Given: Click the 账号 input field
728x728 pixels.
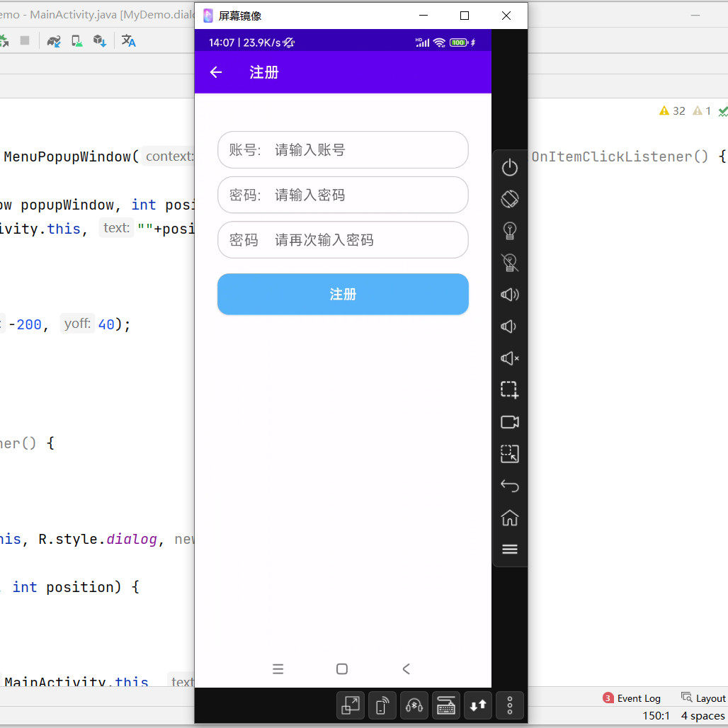Looking at the screenshot, I should [x=343, y=150].
